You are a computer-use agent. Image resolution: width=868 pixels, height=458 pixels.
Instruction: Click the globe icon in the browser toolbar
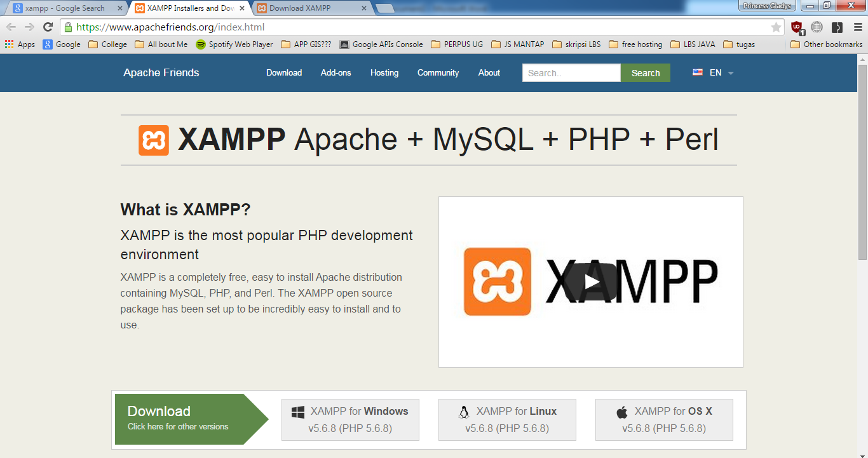(817, 28)
